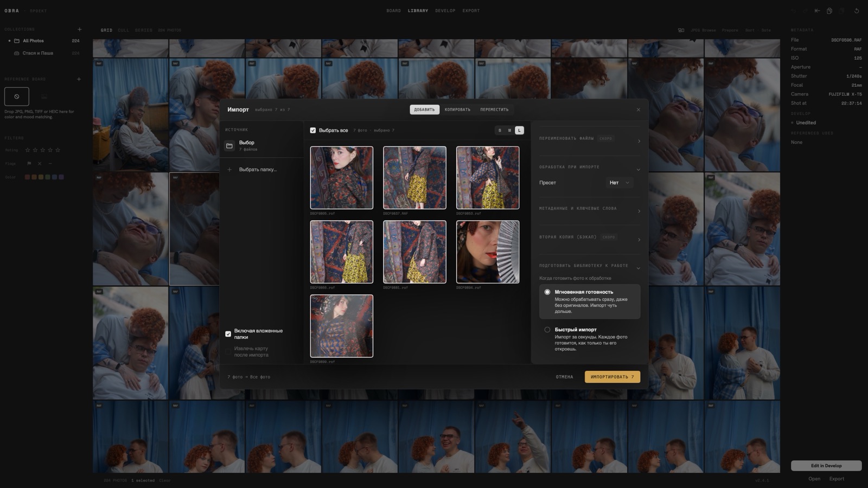
Task: Select import thumbnail DSCF9894.raf
Action: (488, 252)
